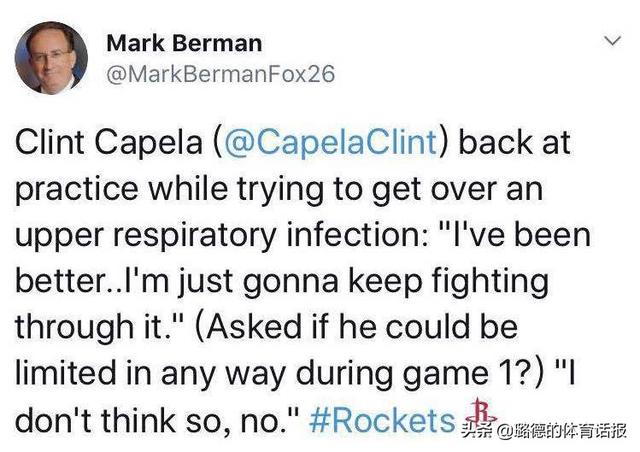Image resolution: width=640 pixels, height=452 pixels.
Task: Open the @MarkBermanFox26 handle
Action: pyautogui.click(x=220, y=74)
